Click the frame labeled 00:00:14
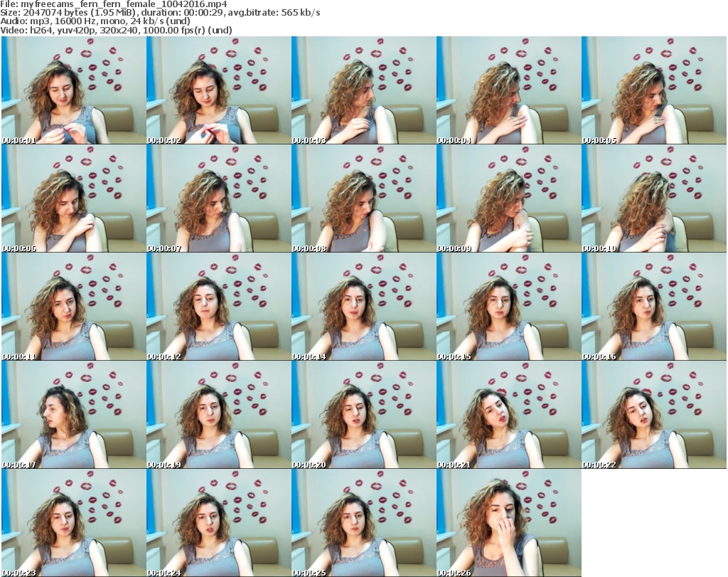Viewport: 728px width, 577px height. [x=363, y=307]
